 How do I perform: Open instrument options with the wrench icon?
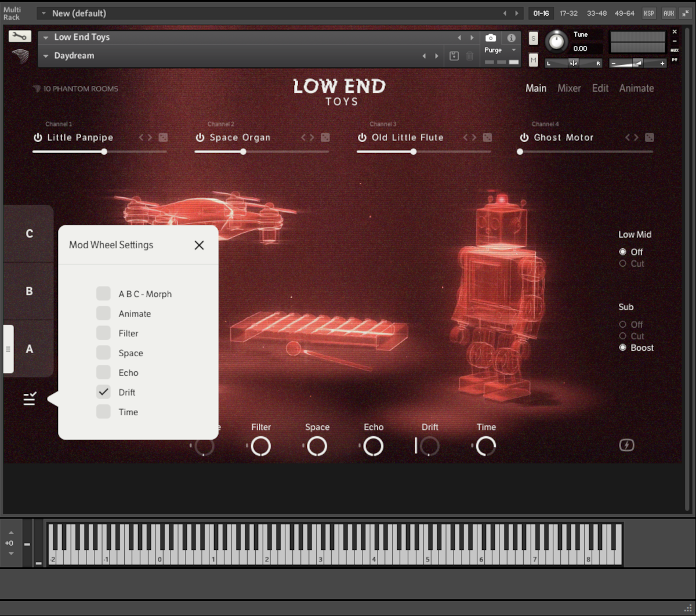(20, 37)
